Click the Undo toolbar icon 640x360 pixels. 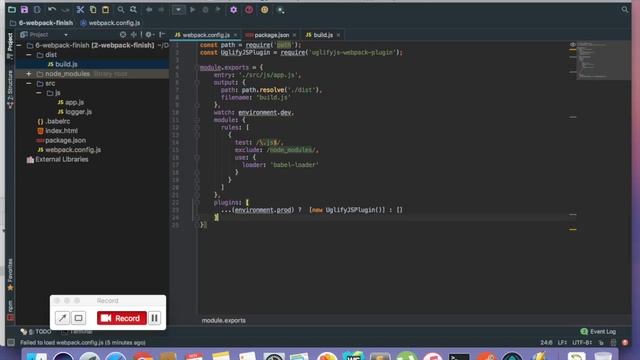pos(52,9)
